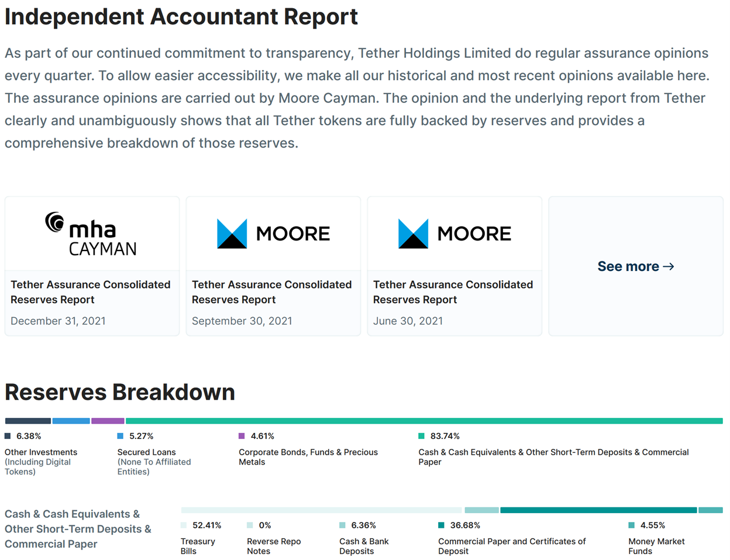Click the 6.38% legend square for Other Investments
The image size is (730, 560).
pyautogui.click(x=8, y=436)
